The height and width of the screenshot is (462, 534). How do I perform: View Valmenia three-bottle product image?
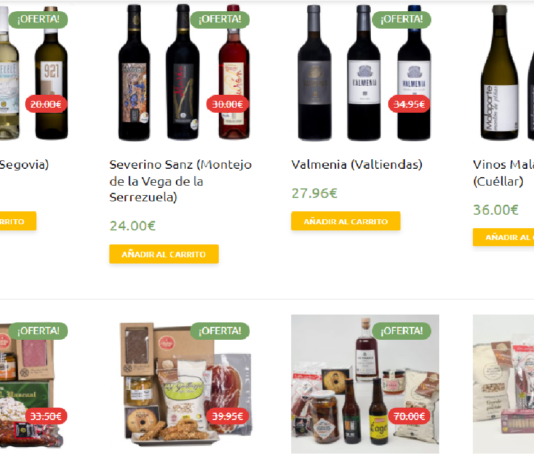(x=364, y=73)
